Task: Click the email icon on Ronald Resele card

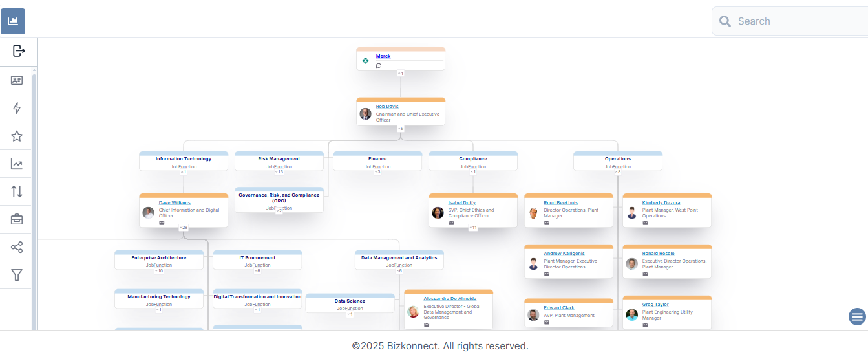Action: click(645, 274)
